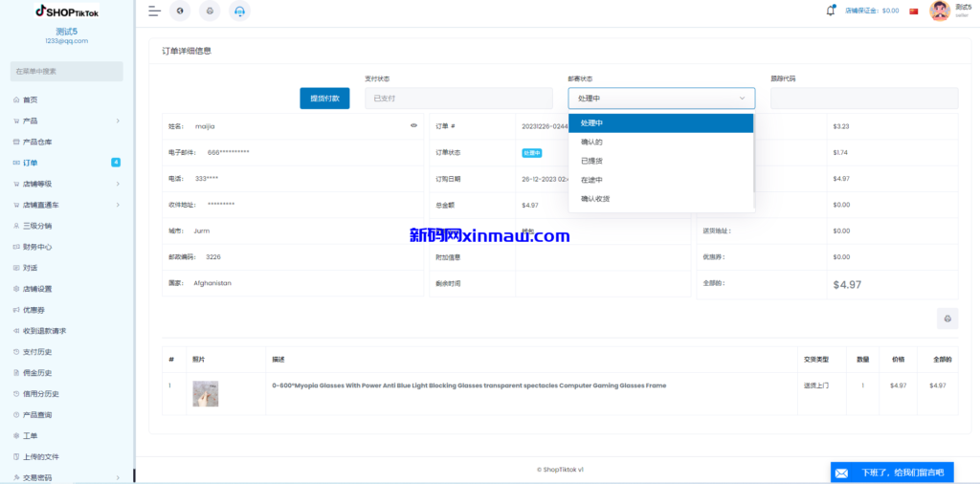Collapse the 邮寄状态 dropdown showing 处理中
The image size is (980, 484).
(x=660, y=99)
